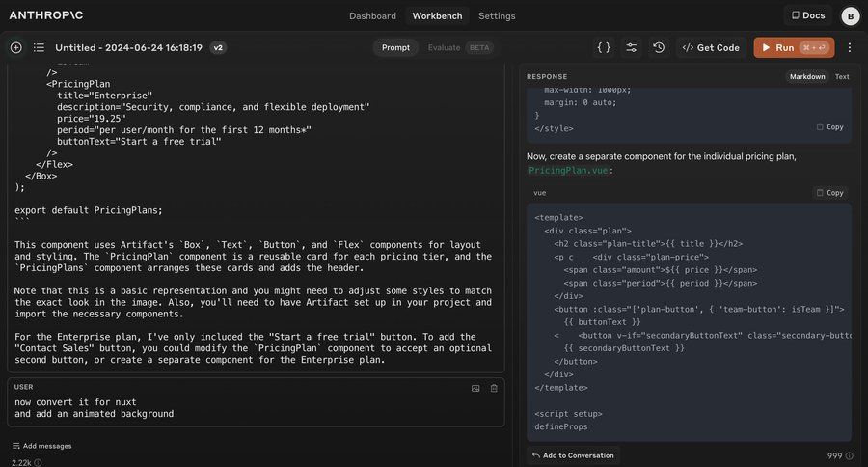This screenshot has width=868, height=467.
Task: Click the prompt token count info icon
Action: click(x=38, y=462)
